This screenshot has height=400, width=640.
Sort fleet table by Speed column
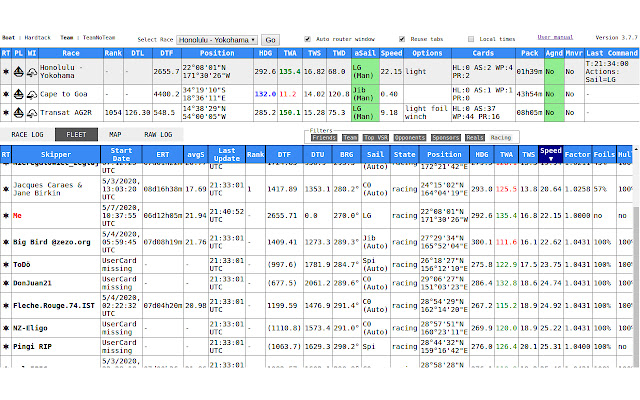pyautogui.click(x=551, y=155)
